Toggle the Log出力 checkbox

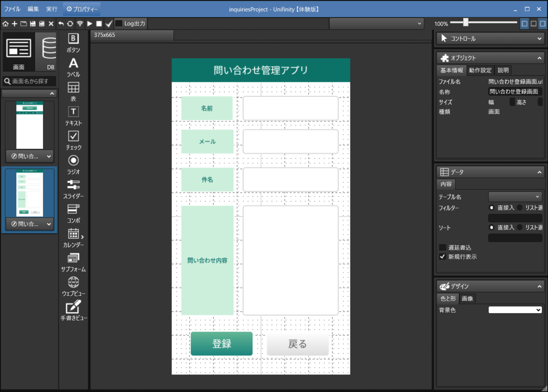pos(119,23)
